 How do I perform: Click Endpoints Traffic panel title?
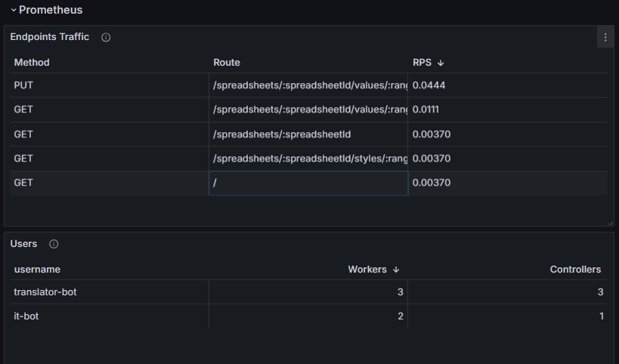pyautogui.click(x=49, y=37)
